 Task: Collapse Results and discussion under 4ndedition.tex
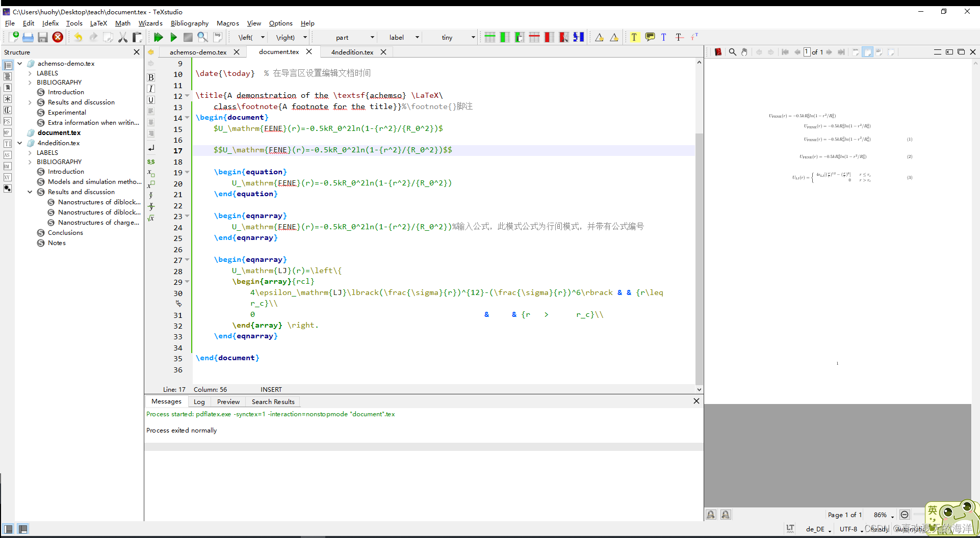click(x=30, y=192)
